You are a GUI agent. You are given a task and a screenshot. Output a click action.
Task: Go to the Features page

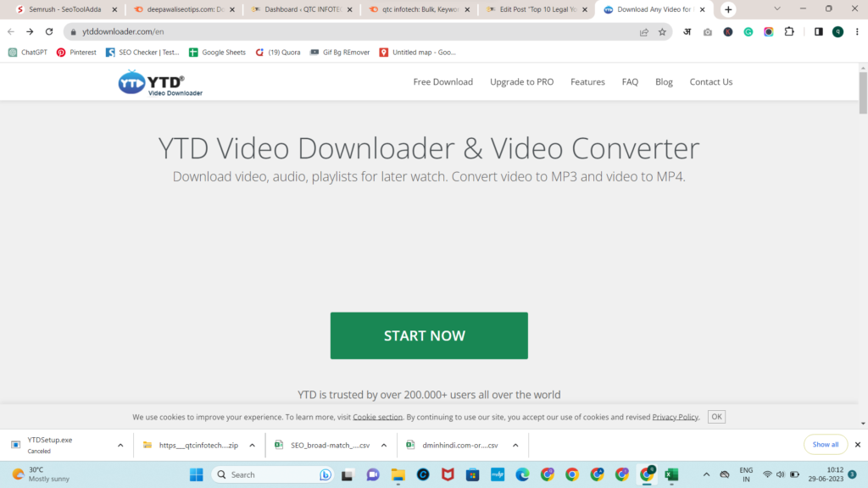point(587,82)
